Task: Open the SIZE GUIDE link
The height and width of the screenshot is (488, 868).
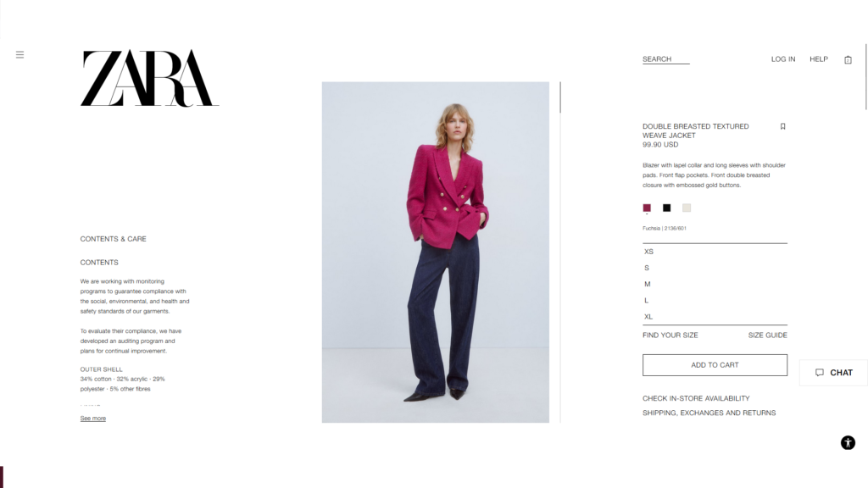Action: tap(767, 335)
